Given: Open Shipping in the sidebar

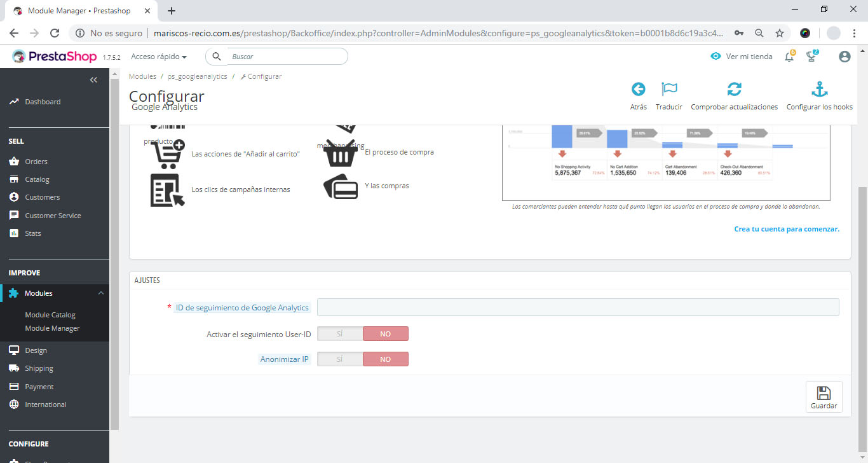Looking at the screenshot, I should point(39,368).
